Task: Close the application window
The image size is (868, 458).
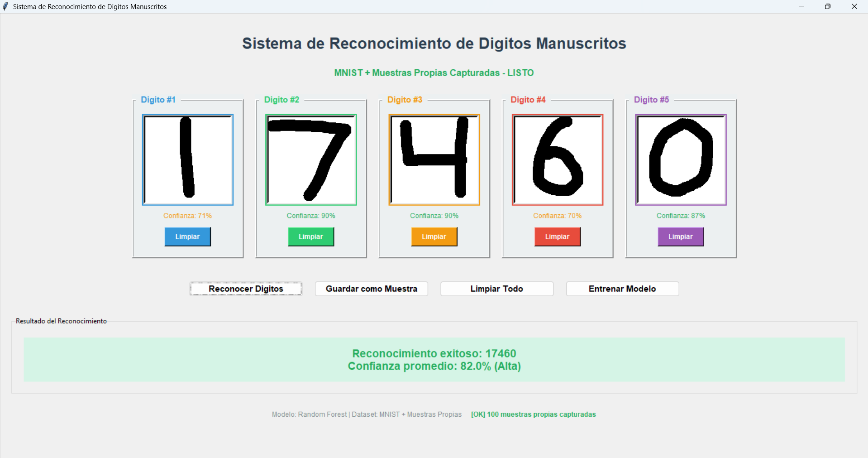Action: tap(854, 6)
